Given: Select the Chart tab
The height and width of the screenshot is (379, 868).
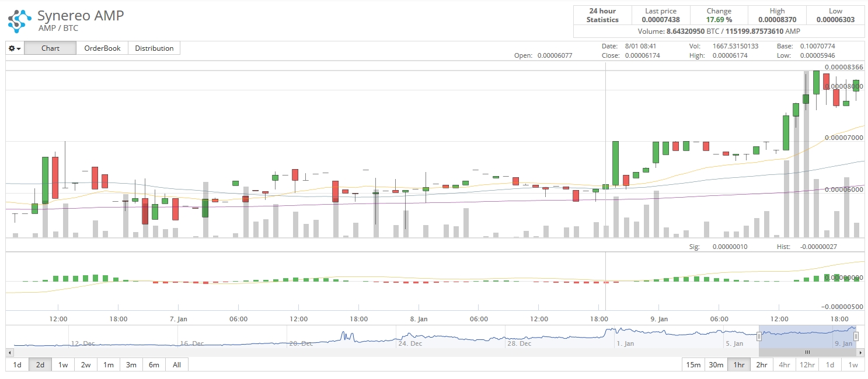Looking at the screenshot, I should tap(50, 48).
